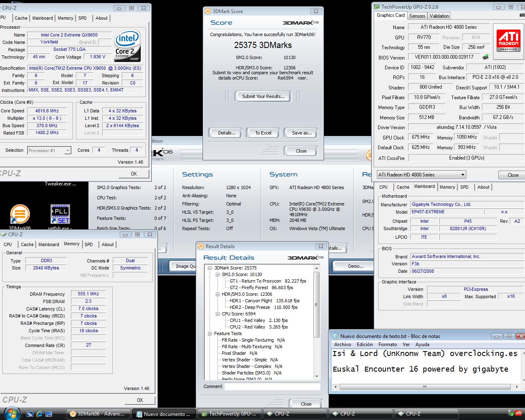Open the Ayuda menu in Notepad
525x420 pixels.
(x=422, y=345)
